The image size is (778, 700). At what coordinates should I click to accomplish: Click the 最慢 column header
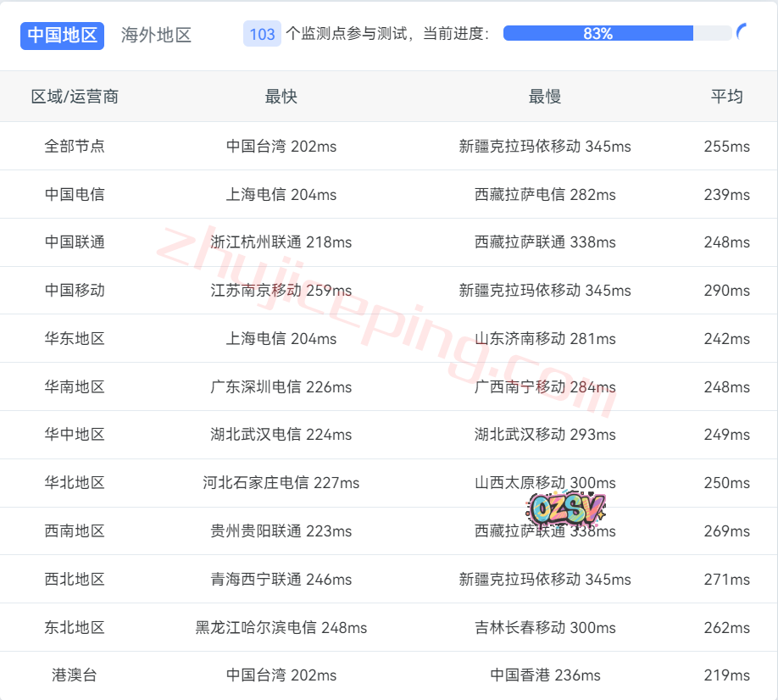[x=544, y=97]
